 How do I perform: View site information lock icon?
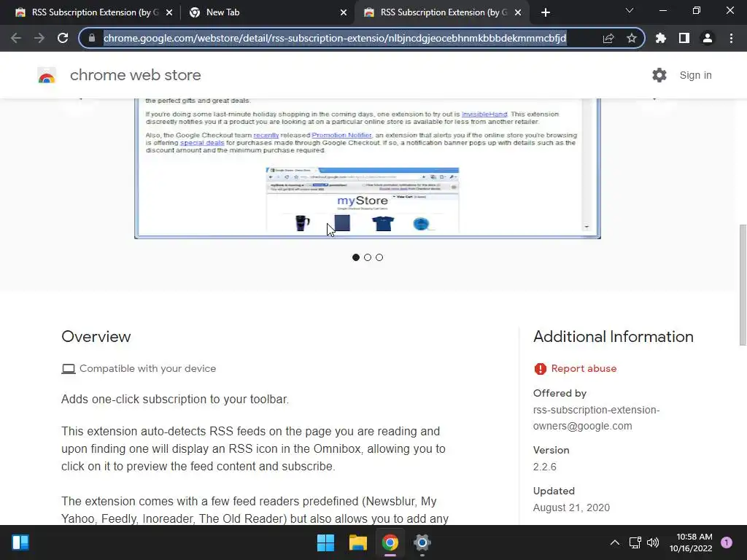(92, 38)
